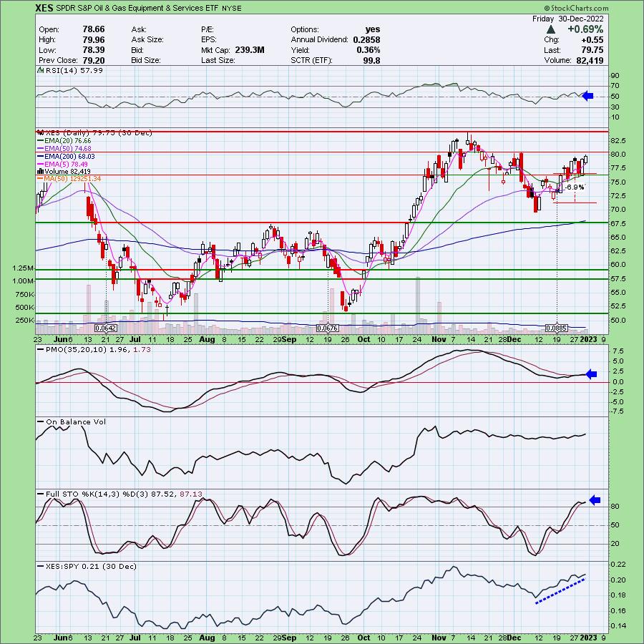Click the EMA(200) 68.03 legend entry
644x644 pixels.
click(x=66, y=157)
